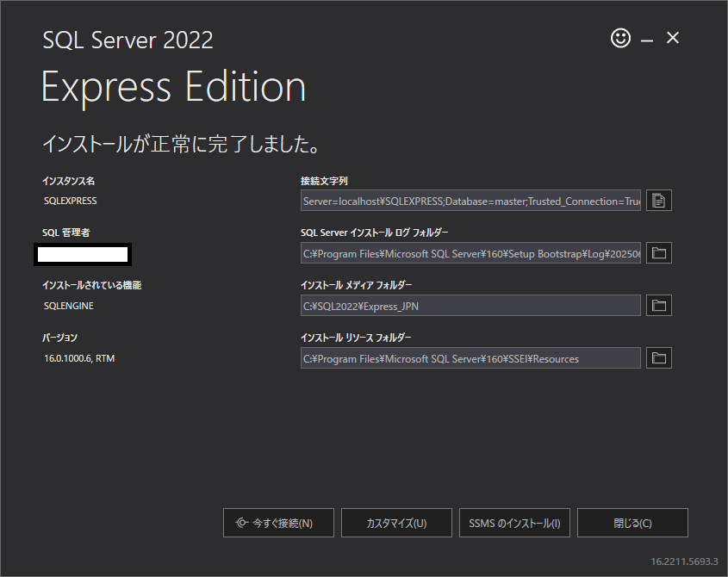Image resolution: width=728 pixels, height=577 pixels.
Task: Click the インストールされている機能 label
Action: (x=92, y=285)
